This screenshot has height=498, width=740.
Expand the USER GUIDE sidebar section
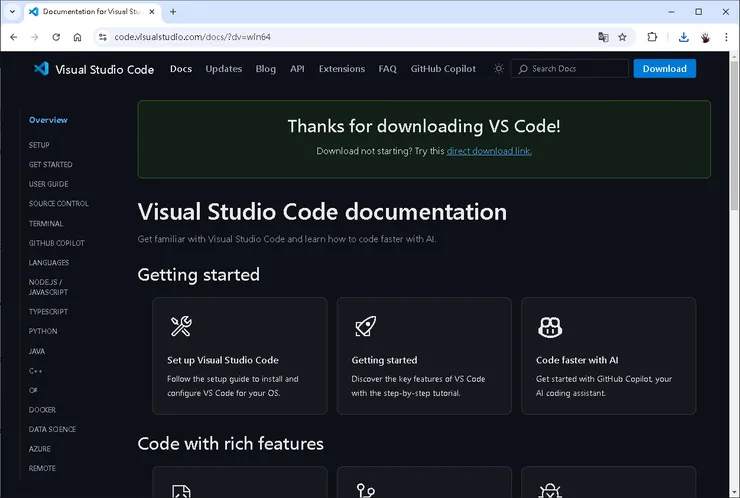pos(48,184)
